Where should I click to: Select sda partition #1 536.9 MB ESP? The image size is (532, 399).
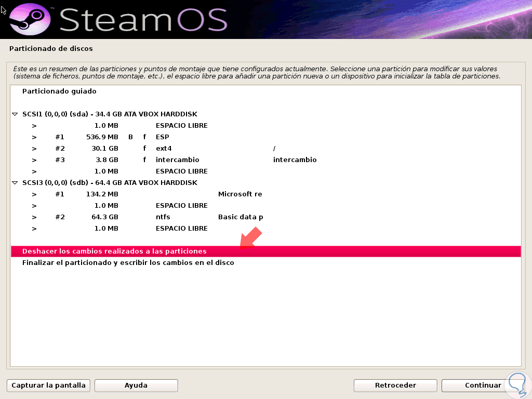tap(265, 137)
